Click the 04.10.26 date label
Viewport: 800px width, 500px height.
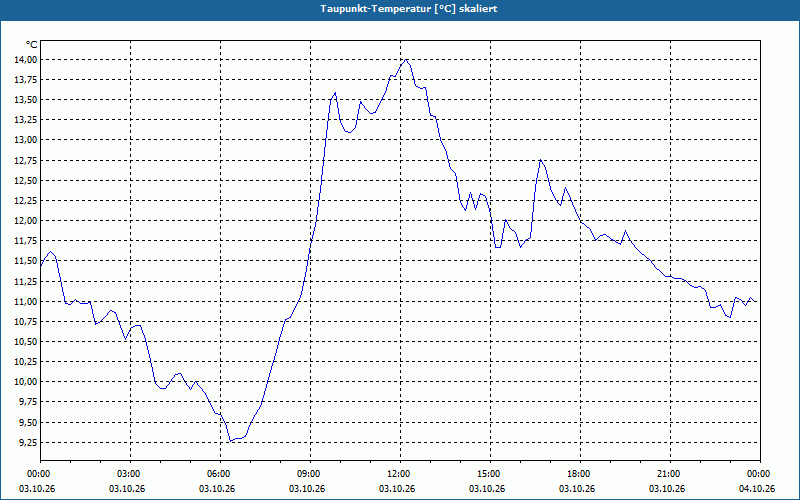coord(757,489)
